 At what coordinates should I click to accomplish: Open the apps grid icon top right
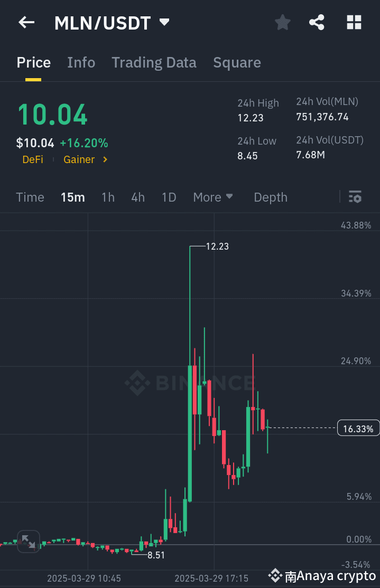click(x=353, y=22)
